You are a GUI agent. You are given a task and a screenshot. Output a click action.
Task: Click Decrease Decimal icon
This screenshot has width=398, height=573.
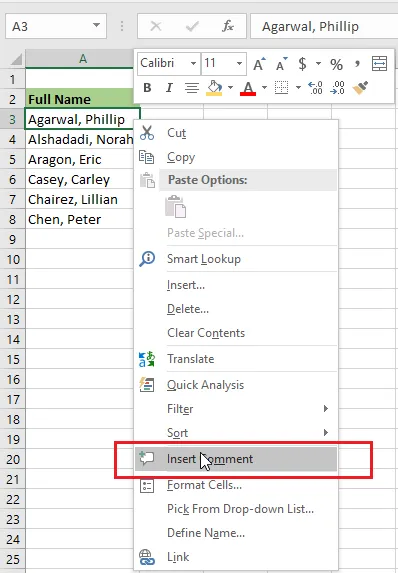(x=337, y=88)
